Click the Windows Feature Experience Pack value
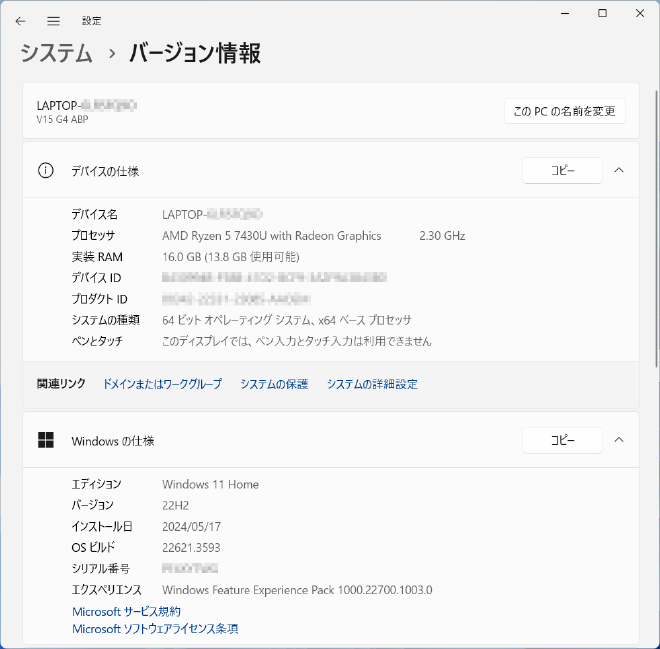660x649 pixels. pos(297,590)
